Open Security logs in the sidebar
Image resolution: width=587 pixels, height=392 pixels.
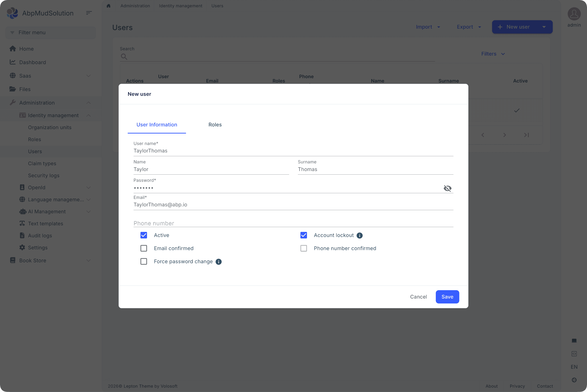pos(44,175)
